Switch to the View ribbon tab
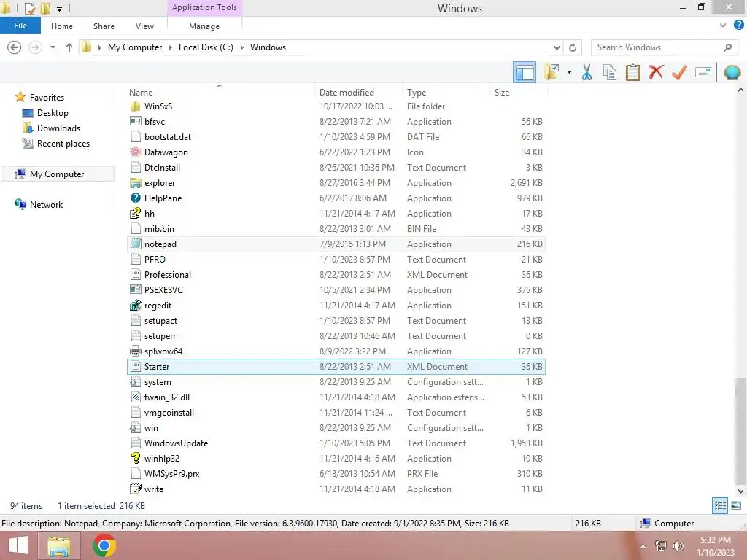 pos(144,26)
